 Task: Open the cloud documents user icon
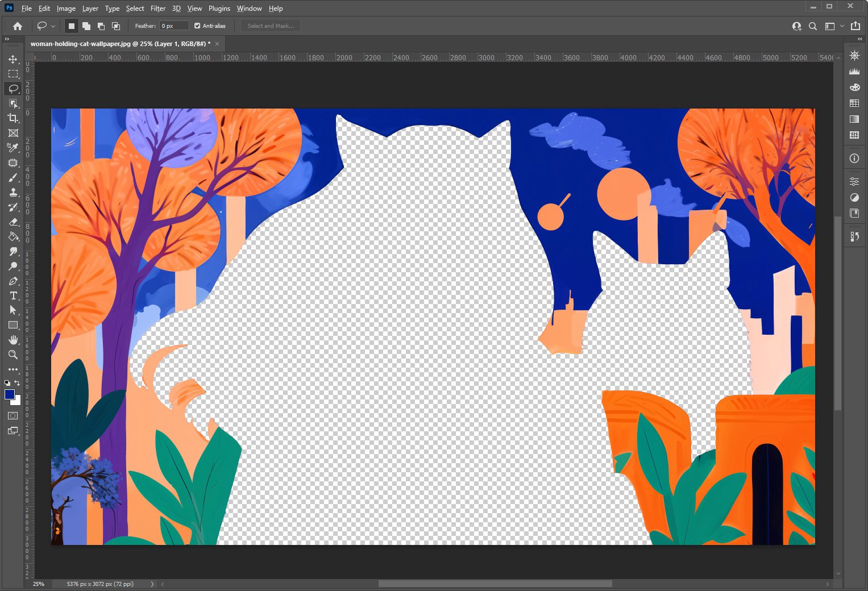pos(797,26)
